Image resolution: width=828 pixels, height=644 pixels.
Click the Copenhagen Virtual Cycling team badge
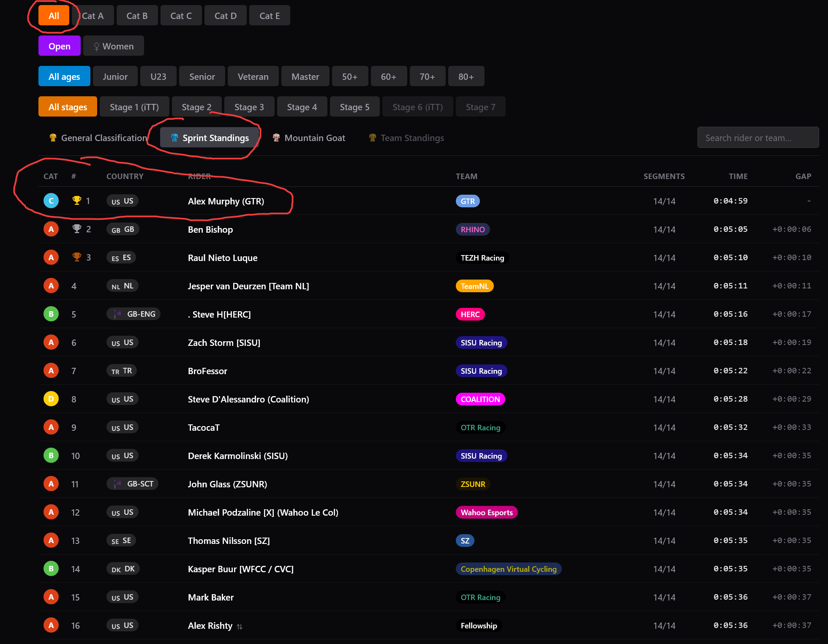pyautogui.click(x=509, y=569)
